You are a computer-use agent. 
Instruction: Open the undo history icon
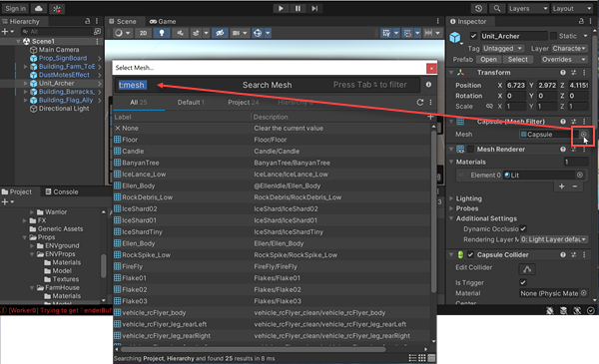tap(478, 8)
